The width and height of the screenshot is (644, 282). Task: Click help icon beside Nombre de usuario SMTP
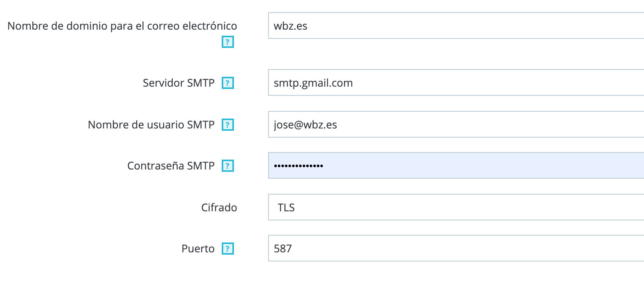coord(227,125)
